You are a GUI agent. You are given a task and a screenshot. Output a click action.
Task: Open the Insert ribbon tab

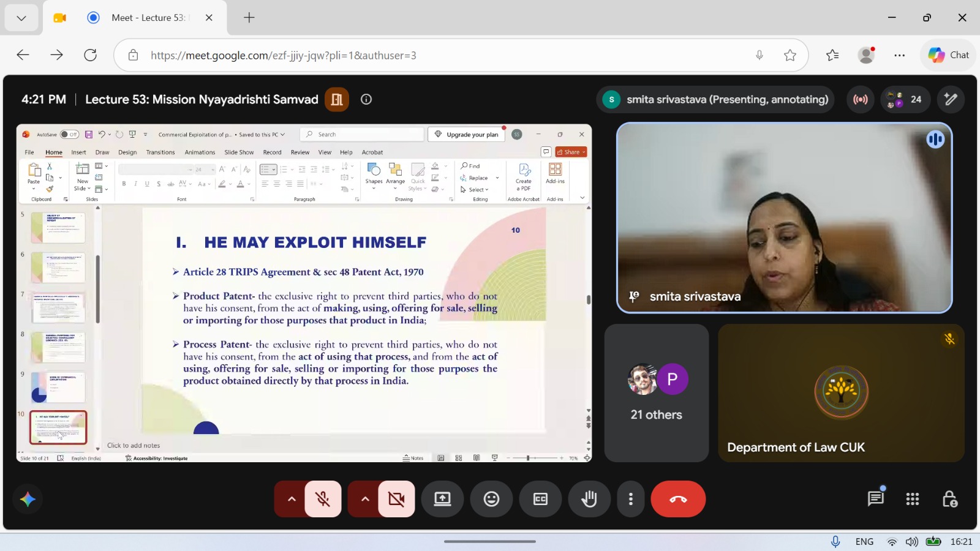point(78,152)
